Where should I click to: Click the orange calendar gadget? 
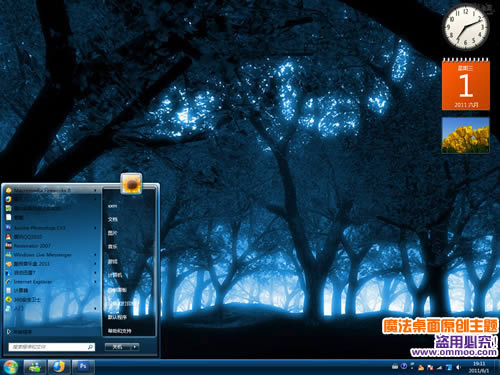click(x=466, y=84)
